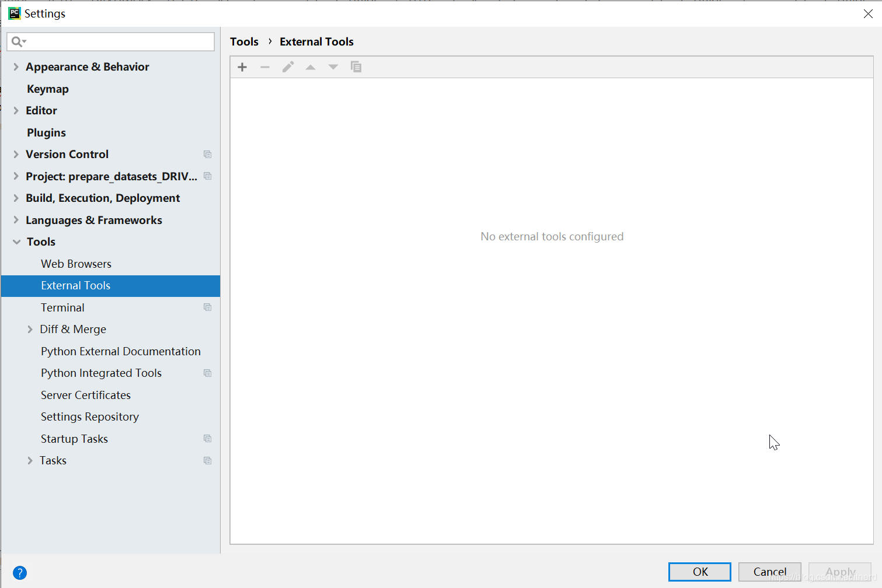The width and height of the screenshot is (882, 588).
Task: Add a new external tool with plus icon
Action: 242,67
